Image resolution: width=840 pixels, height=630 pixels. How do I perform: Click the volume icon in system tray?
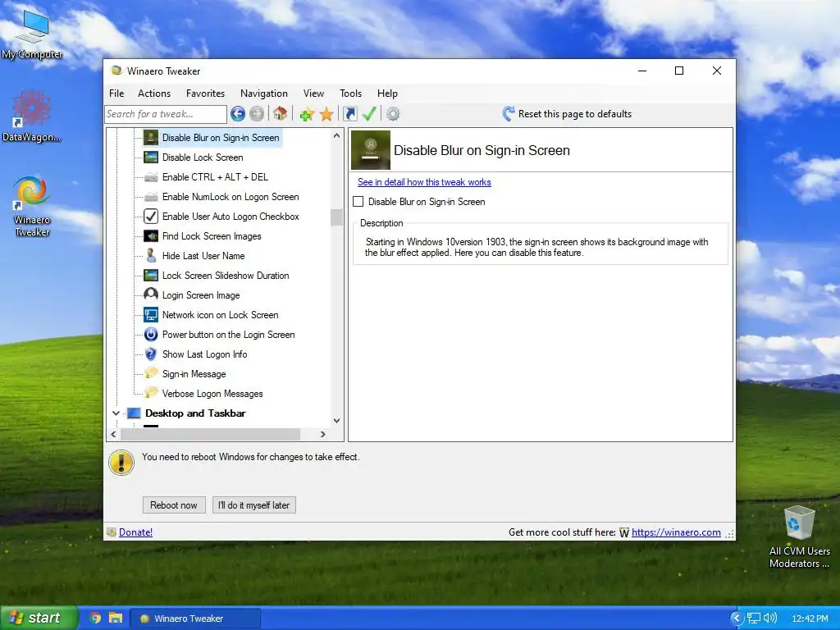coord(770,619)
